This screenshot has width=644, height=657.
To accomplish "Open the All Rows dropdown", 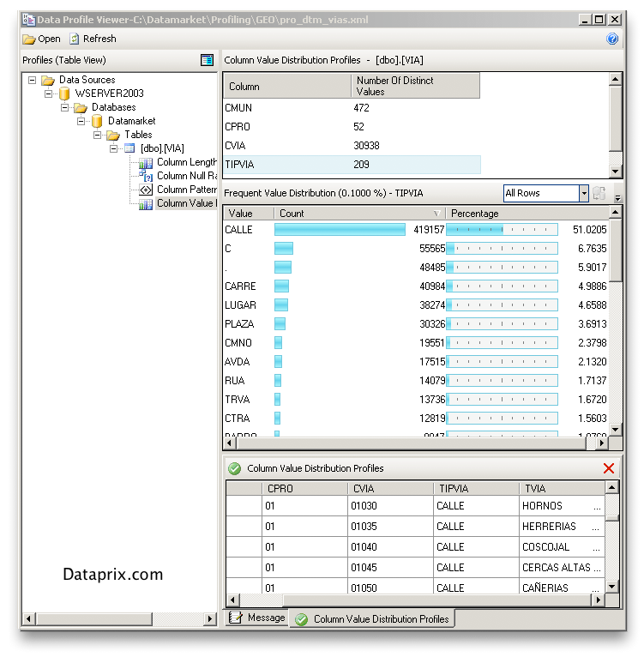I will pyautogui.click(x=584, y=193).
